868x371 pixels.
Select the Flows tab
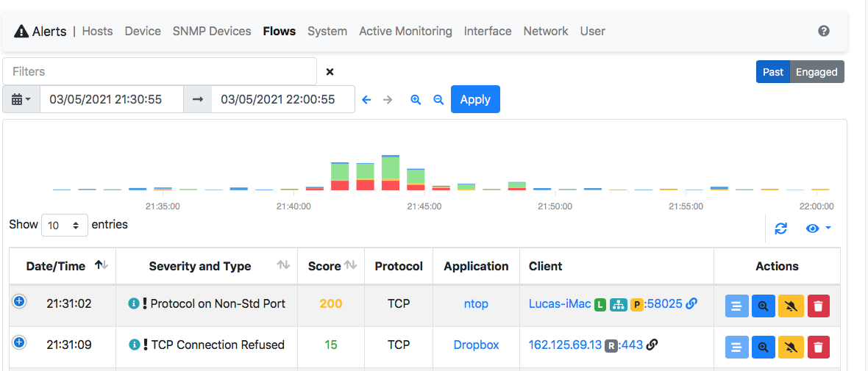point(280,31)
